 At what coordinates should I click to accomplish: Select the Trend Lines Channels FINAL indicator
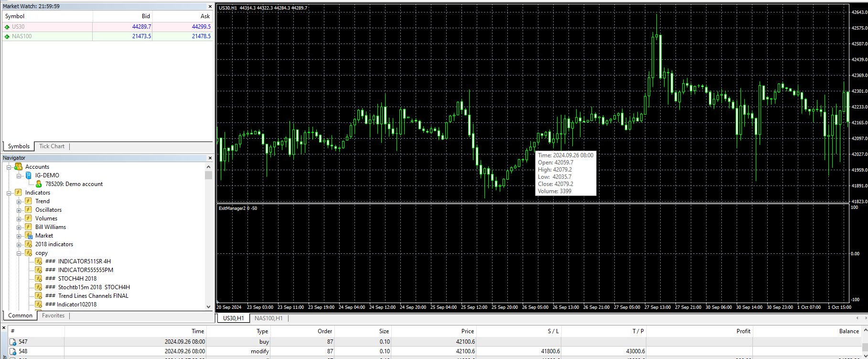pos(87,296)
